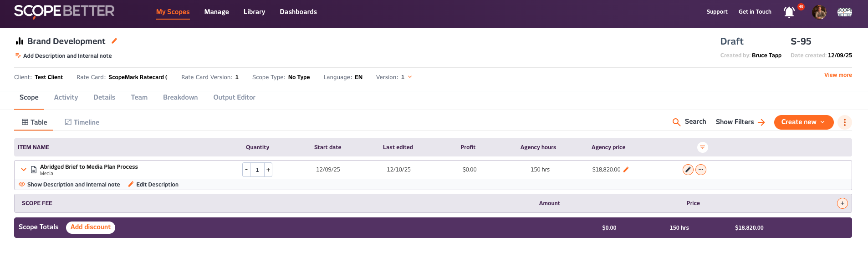The image size is (868, 277).
Task: Add a scope fee with plus icon
Action: [x=842, y=203]
